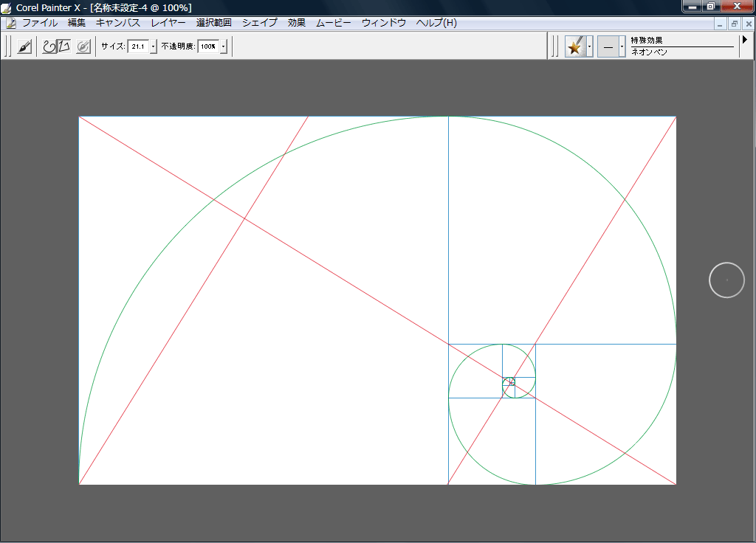Click the document icon in the menu bar
Viewport: 756px width, 543px height.
click(10, 23)
